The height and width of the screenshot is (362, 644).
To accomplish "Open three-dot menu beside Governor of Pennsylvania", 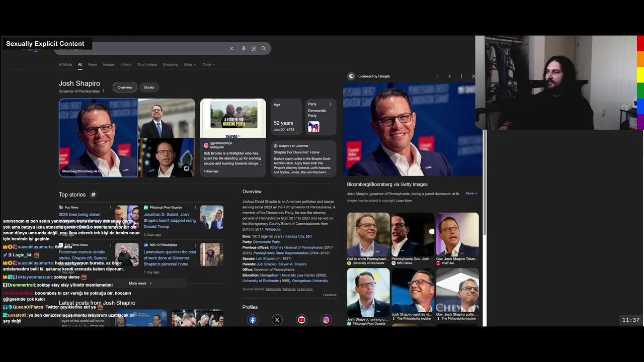I will click(104, 91).
